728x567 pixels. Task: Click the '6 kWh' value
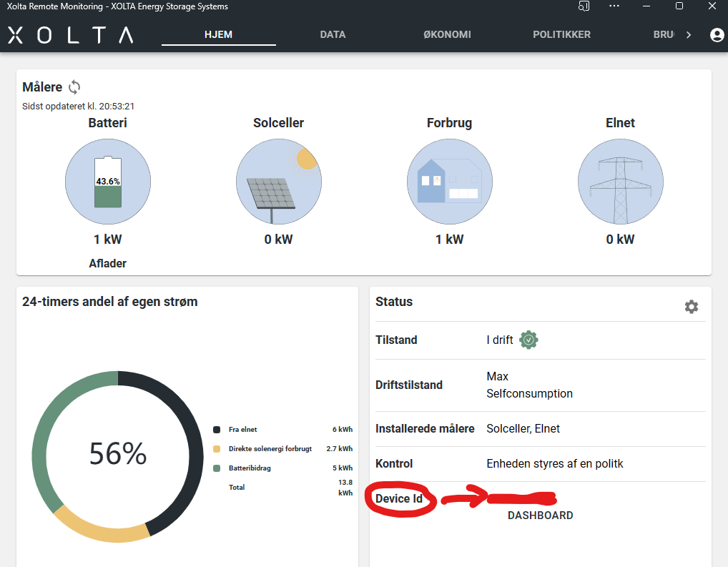(x=342, y=430)
